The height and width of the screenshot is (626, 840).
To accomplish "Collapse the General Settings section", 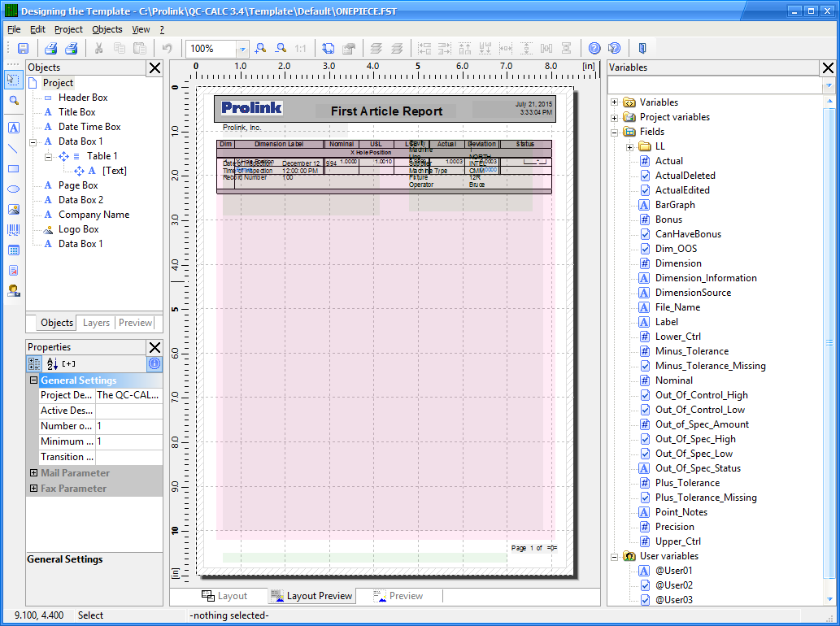I will tap(34, 380).
